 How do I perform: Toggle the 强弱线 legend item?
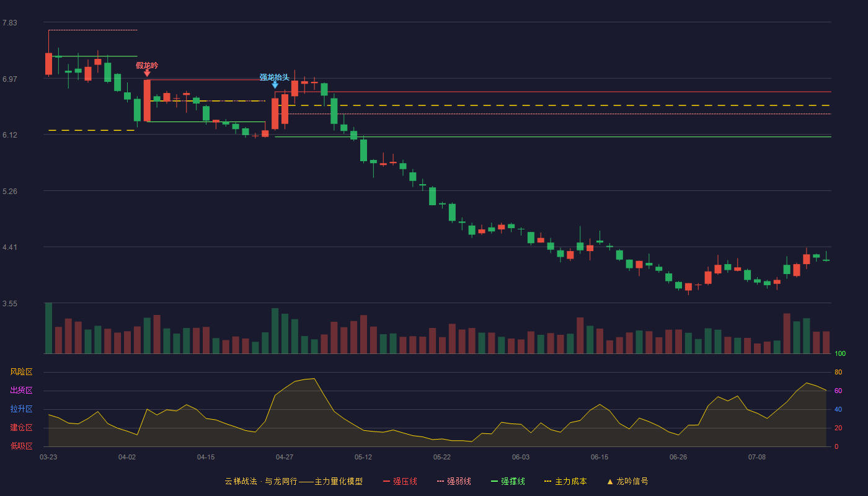pos(454,481)
